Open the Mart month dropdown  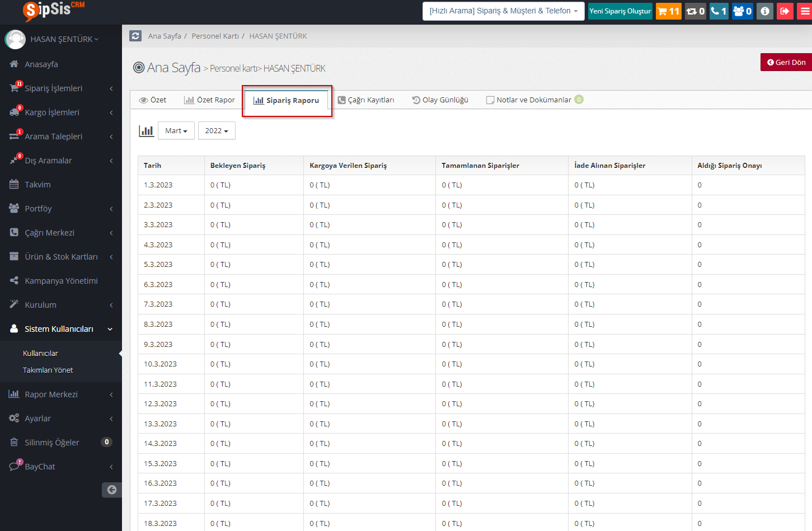176,131
